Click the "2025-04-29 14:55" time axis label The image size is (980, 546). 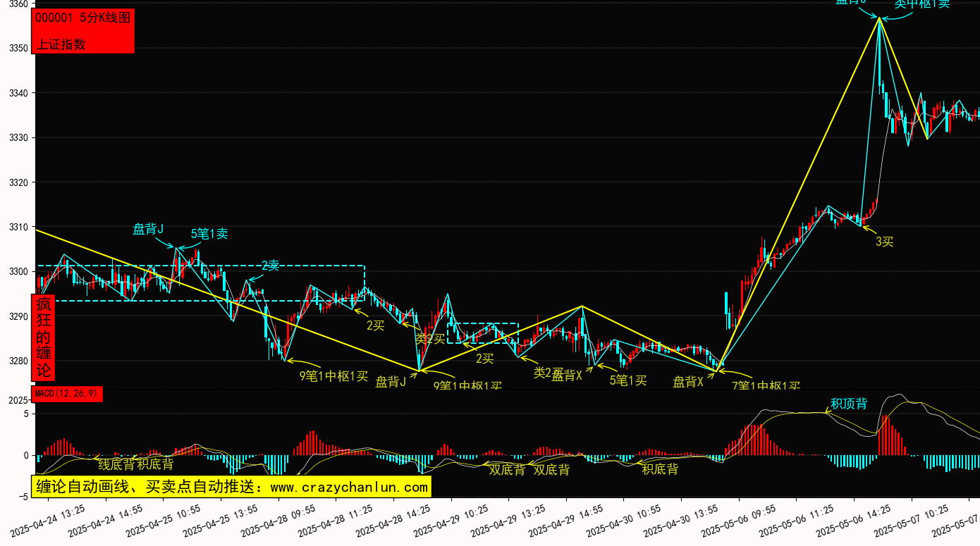[x=567, y=520]
